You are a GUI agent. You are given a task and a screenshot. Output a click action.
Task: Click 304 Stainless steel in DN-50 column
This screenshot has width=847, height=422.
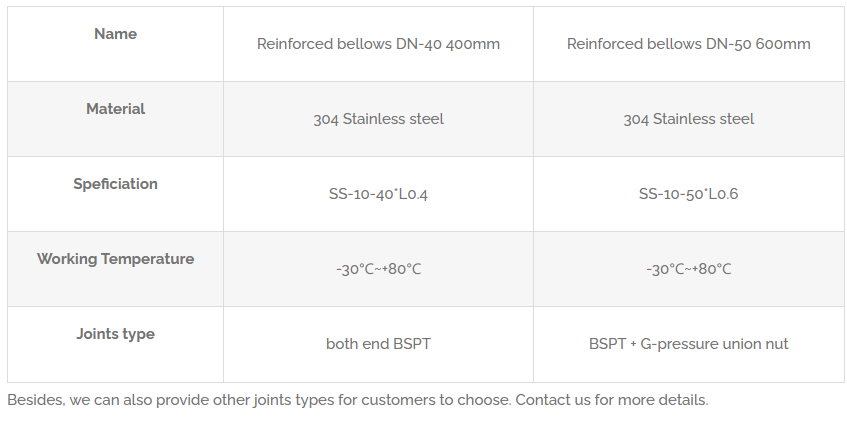(688, 119)
